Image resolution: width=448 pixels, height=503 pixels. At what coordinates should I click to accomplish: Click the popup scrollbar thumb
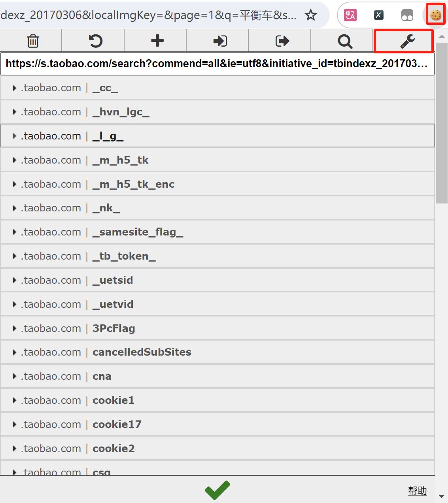coord(442,123)
